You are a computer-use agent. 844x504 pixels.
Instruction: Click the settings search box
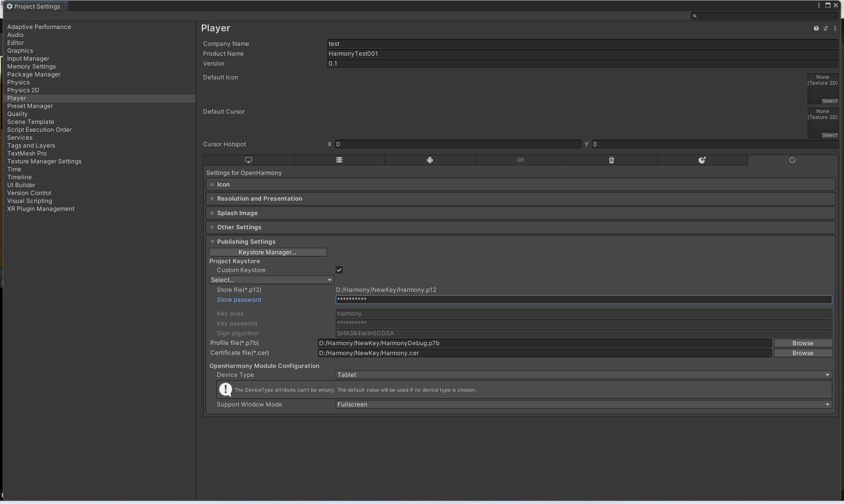pyautogui.click(x=765, y=16)
